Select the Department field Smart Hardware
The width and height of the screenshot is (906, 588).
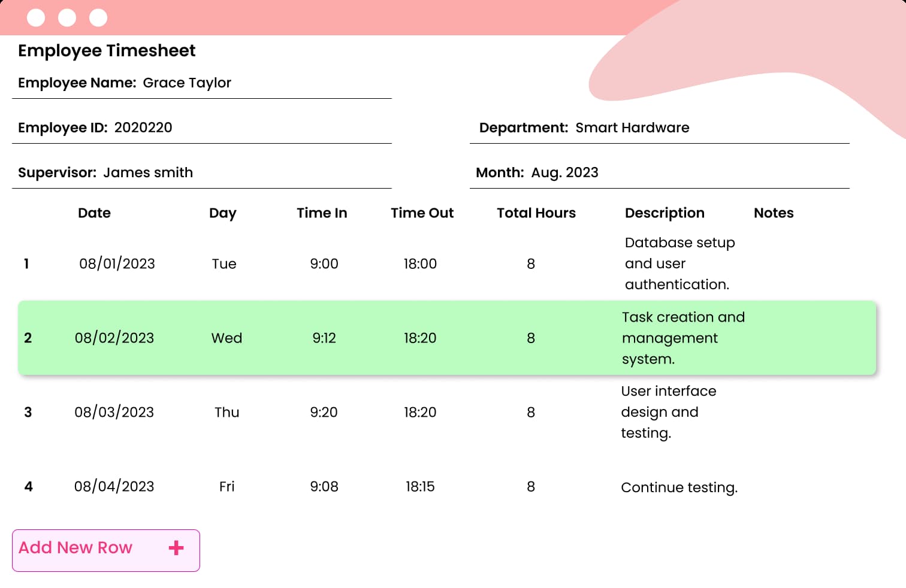pyautogui.click(x=632, y=128)
